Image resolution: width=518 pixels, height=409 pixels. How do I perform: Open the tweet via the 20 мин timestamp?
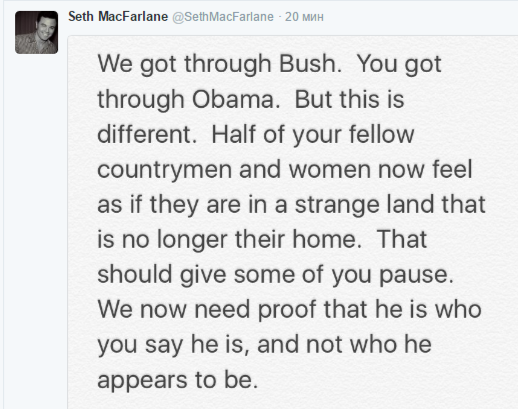(304, 17)
